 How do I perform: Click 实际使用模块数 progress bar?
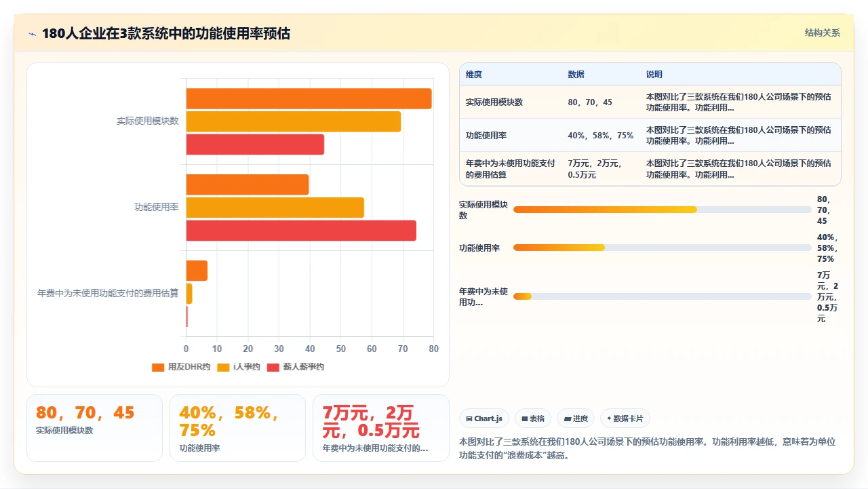click(x=663, y=210)
